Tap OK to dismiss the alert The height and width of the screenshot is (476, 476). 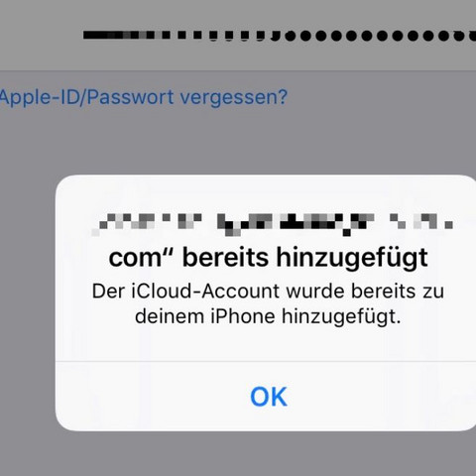click(269, 397)
